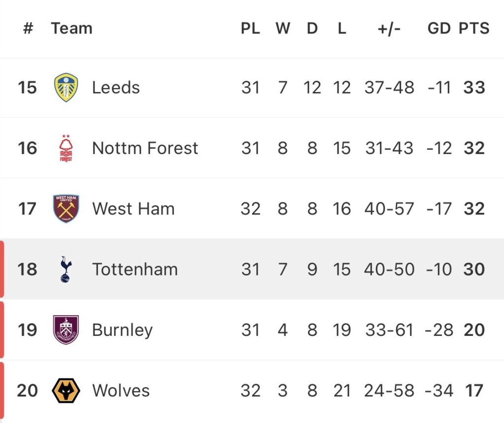Image resolution: width=504 pixels, height=423 pixels.
Task: Click the Team column header
Action: tap(71, 29)
